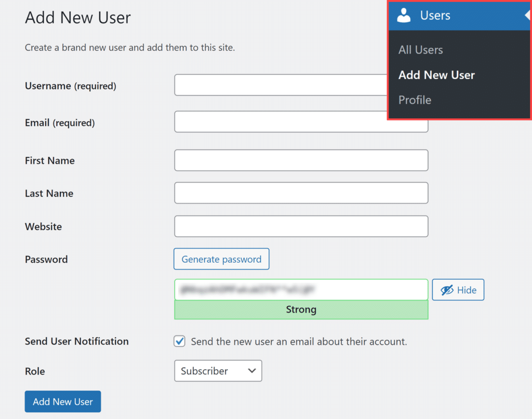Viewport: 532px width, 419px height.
Task: Click the Users menu header
Action: [x=435, y=15]
